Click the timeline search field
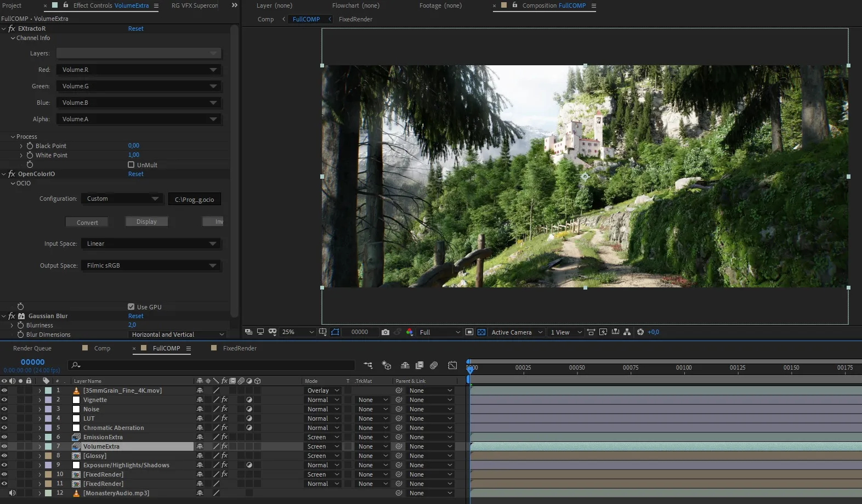 tap(211, 365)
